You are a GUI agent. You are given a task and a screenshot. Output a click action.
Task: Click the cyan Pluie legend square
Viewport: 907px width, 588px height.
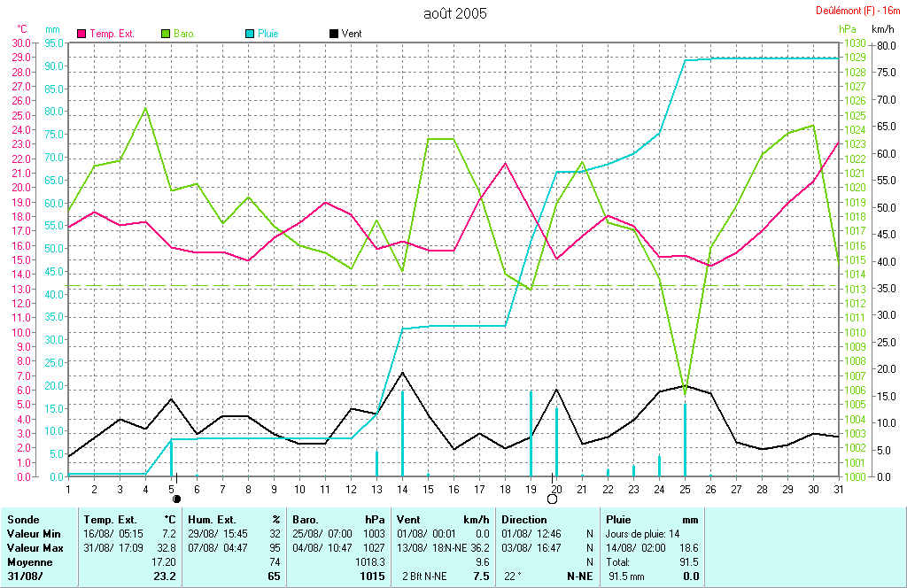(249, 34)
